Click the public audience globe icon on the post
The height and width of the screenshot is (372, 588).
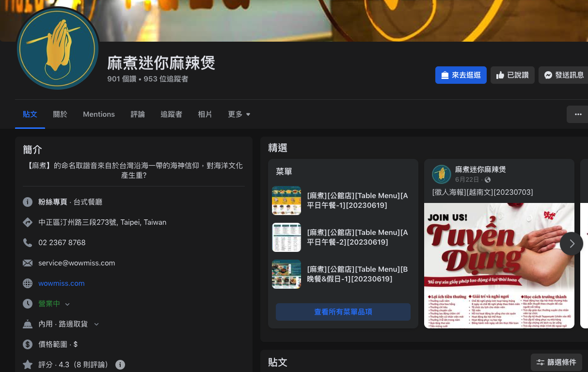(x=488, y=180)
